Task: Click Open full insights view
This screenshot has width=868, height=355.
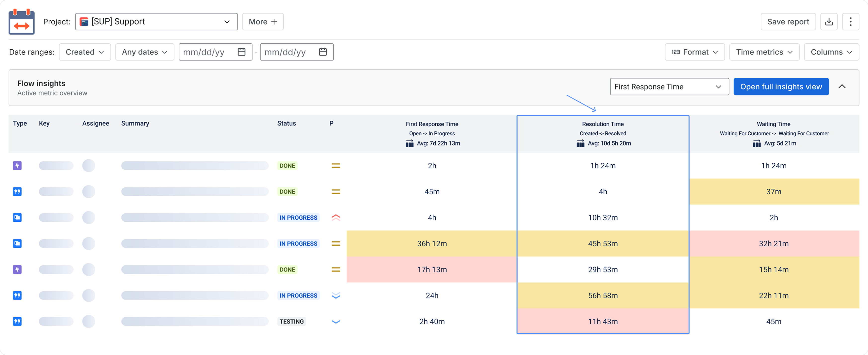Action: 781,87
